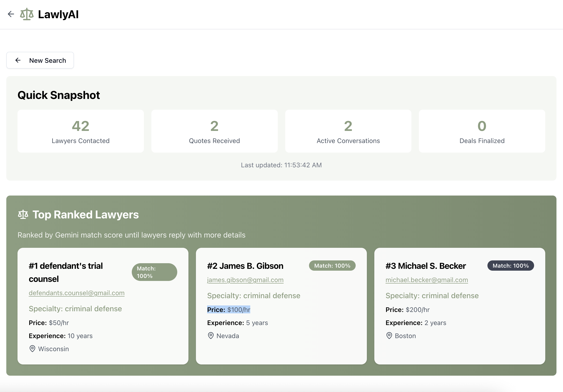Click the location pin next to Boston
The width and height of the screenshot is (563, 392).
pyautogui.click(x=389, y=336)
